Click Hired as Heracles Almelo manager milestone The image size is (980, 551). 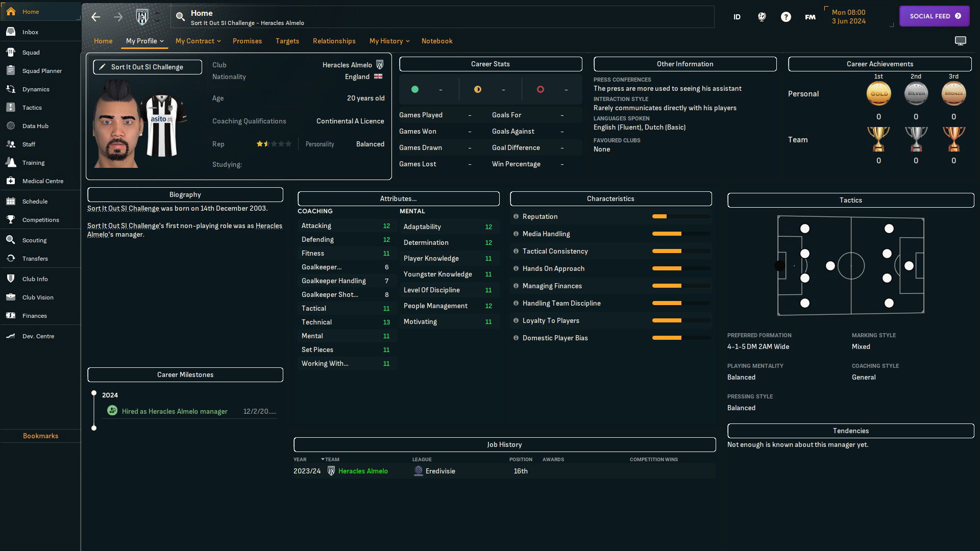(x=175, y=411)
